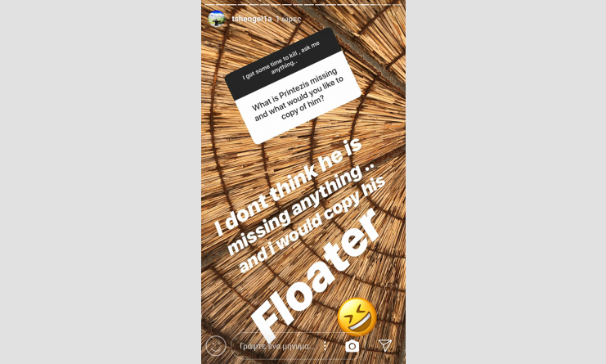606x364 pixels.
Task: Tap the Printezis question sticker
Action: (x=298, y=98)
